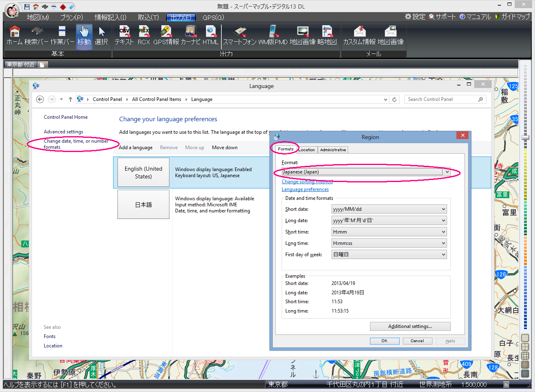Open the GPS(G) menu
The image size is (535, 392).
pos(213,17)
